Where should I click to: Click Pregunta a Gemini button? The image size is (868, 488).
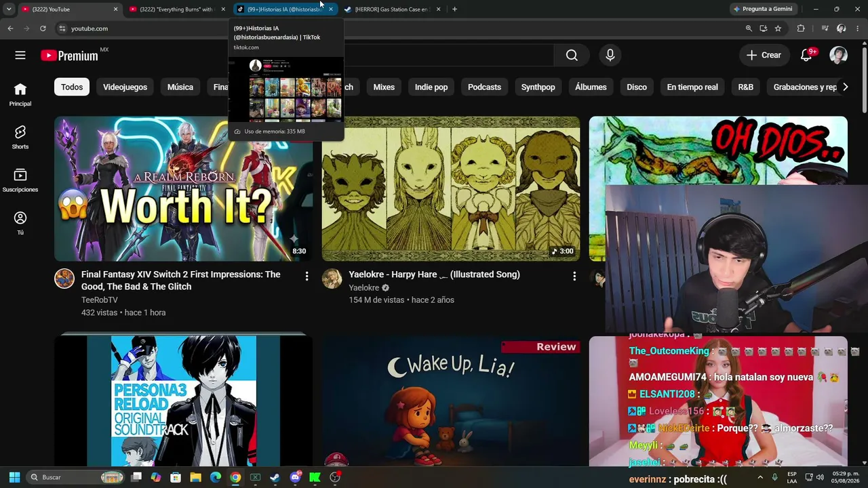(762, 9)
